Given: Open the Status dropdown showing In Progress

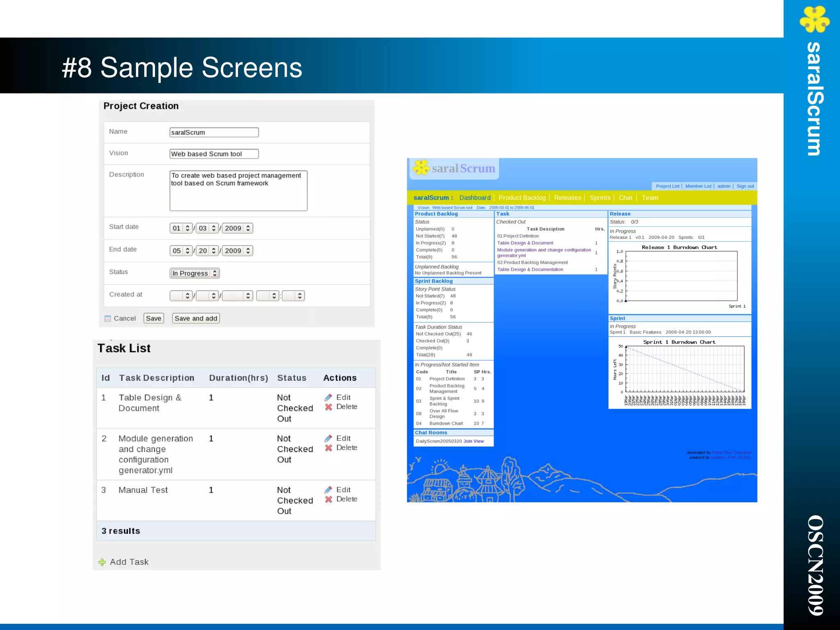Looking at the screenshot, I should [x=195, y=273].
